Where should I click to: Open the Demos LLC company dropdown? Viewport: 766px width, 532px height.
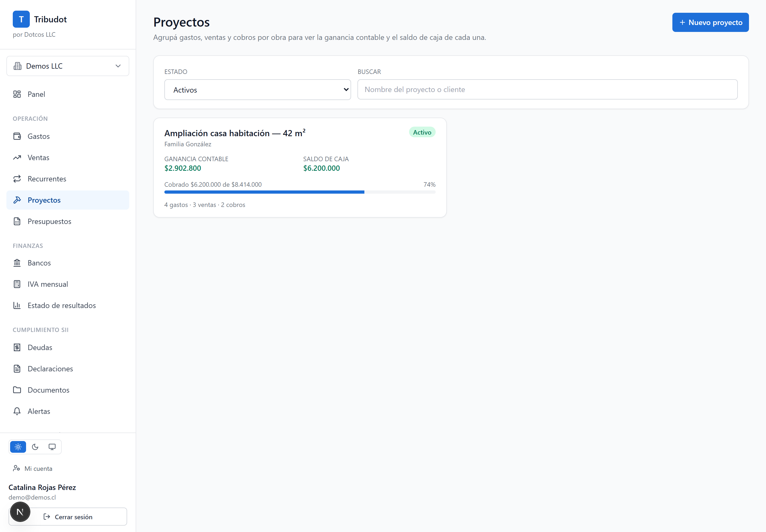(68, 66)
